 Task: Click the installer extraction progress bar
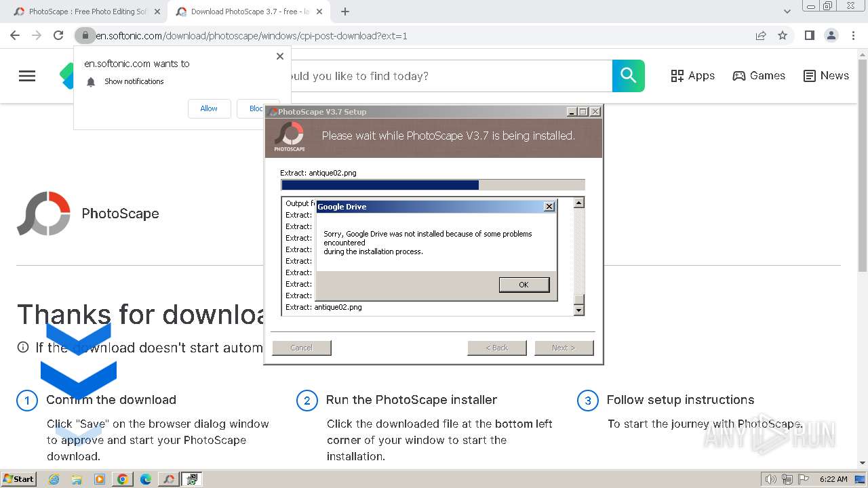pyautogui.click(x=433, y=185)
